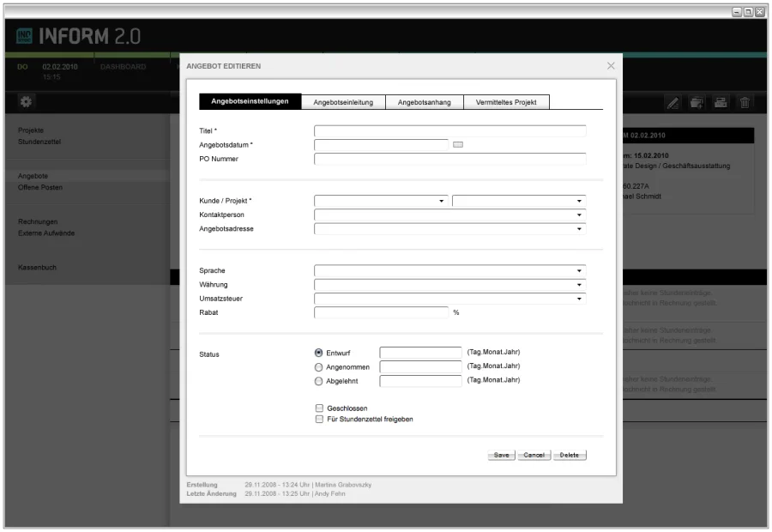This screenshot has width=772, height=532.
Task: Click the trash delete icon in toolbar
Action: (x=745, y=103)
